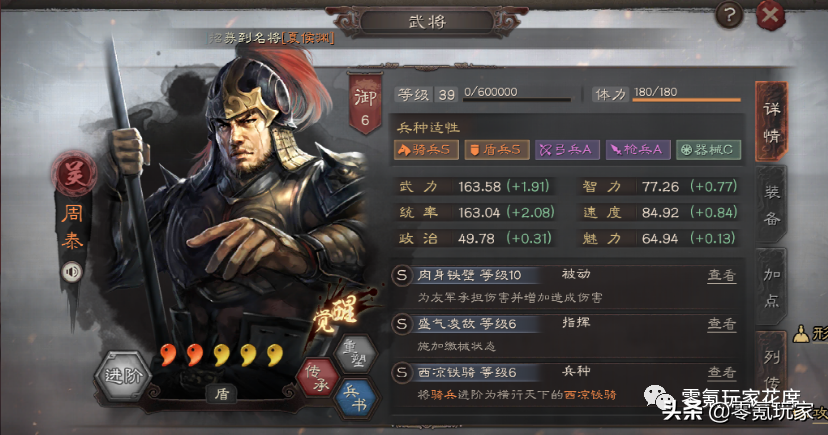Click the question mark help icon
This screenshot has height=435, width=828.
coord(729,15)
